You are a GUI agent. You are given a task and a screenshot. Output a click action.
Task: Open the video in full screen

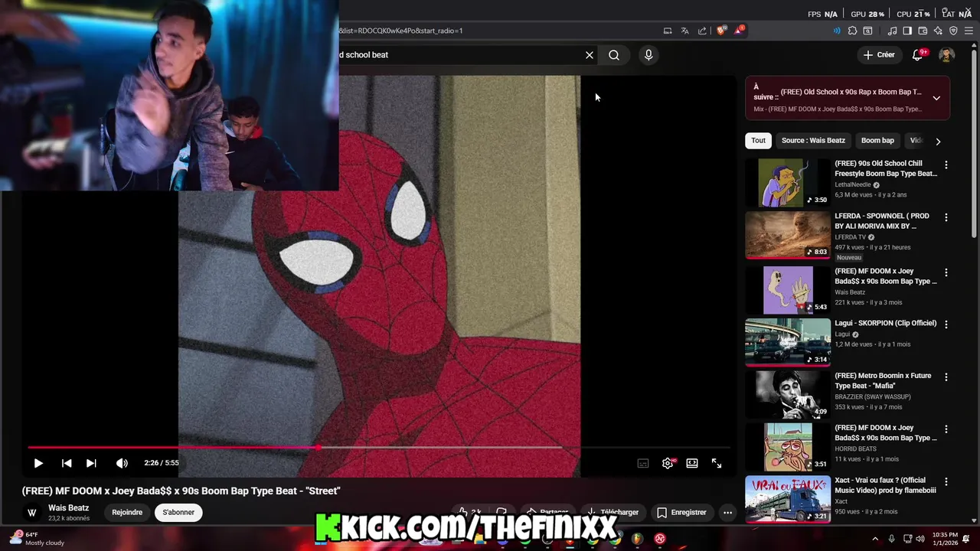717,463
